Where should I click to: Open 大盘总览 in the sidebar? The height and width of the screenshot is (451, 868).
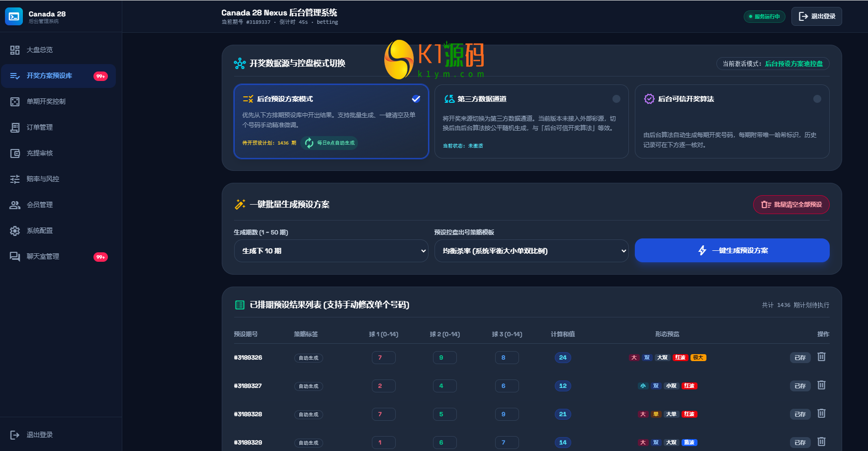point(58,50)
